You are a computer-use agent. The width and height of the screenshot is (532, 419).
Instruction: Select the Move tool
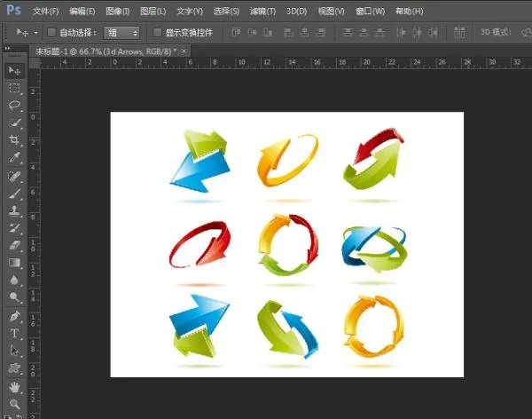pos(14,70)
